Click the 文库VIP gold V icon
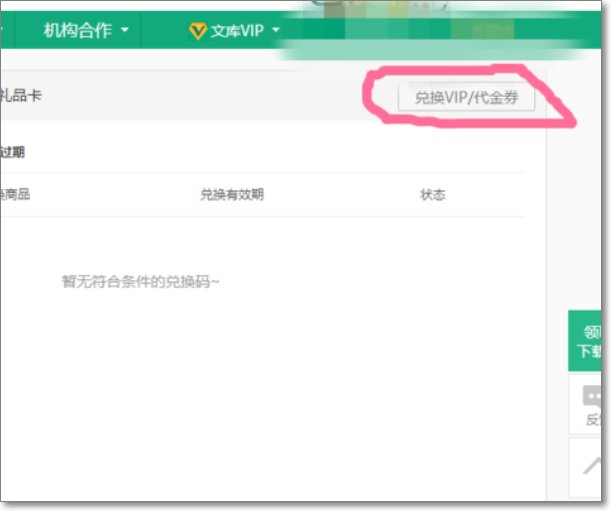The width and height of the screenshot is (611, 511). point(198,31)
